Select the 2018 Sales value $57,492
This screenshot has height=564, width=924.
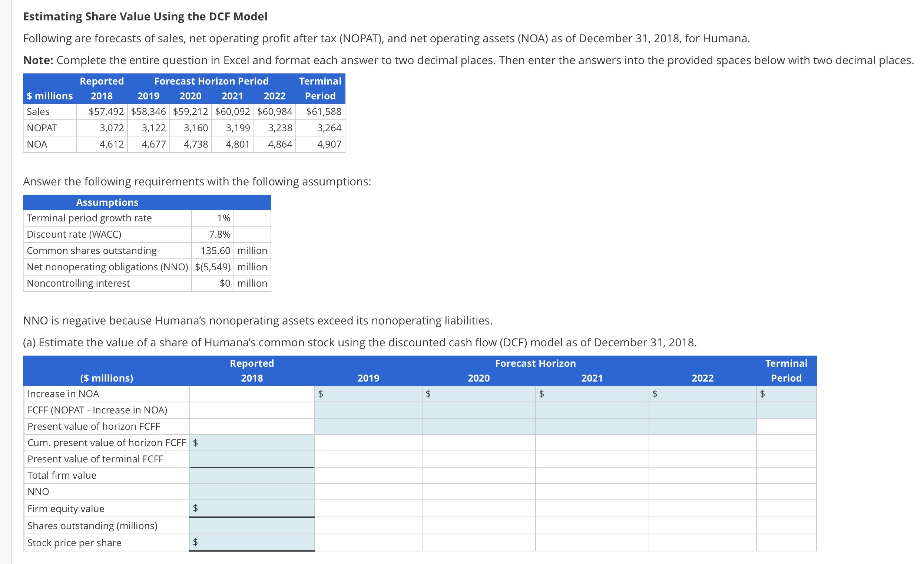(106, 112)
